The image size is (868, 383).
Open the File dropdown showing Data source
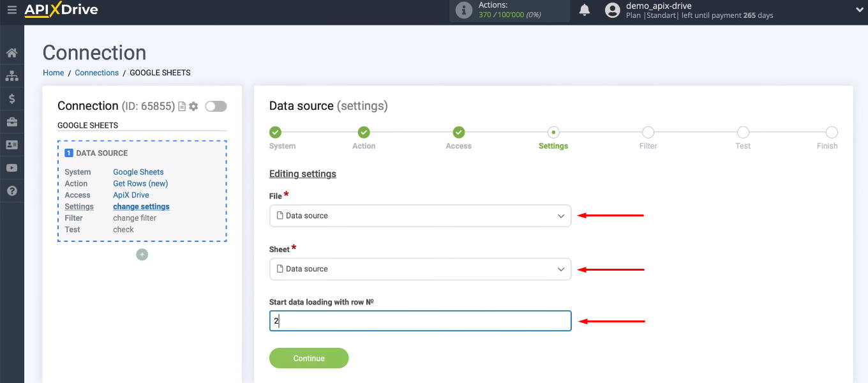(x=420, y=216)
